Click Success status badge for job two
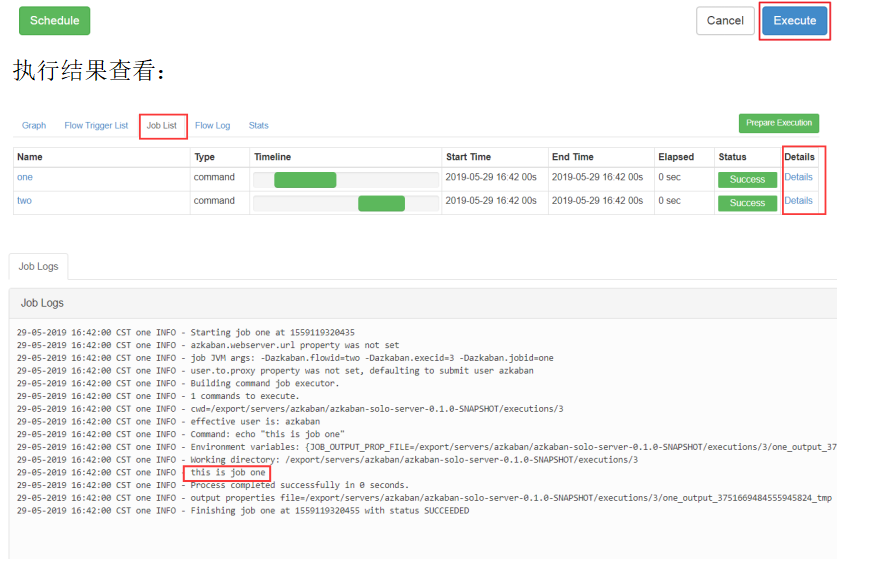 (747, 203)
